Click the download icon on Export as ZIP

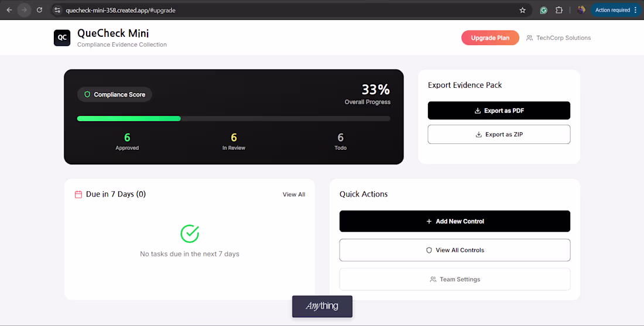pyautogui.click(x=478, y=135)
